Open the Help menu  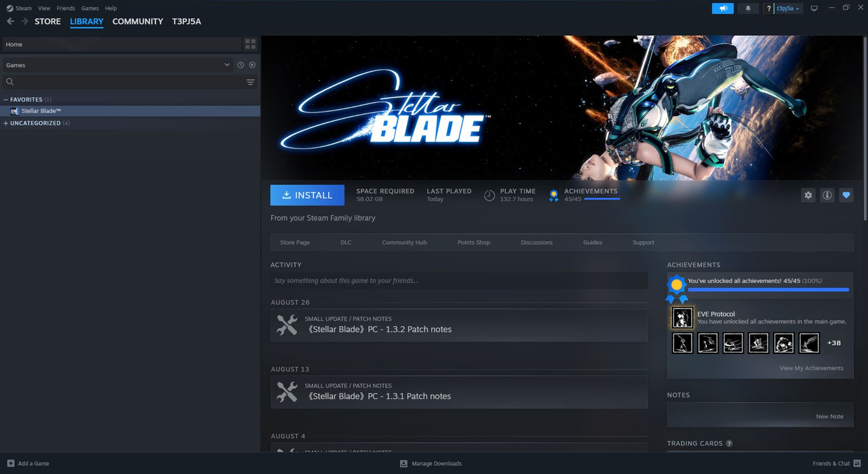[x=111, y=8]
